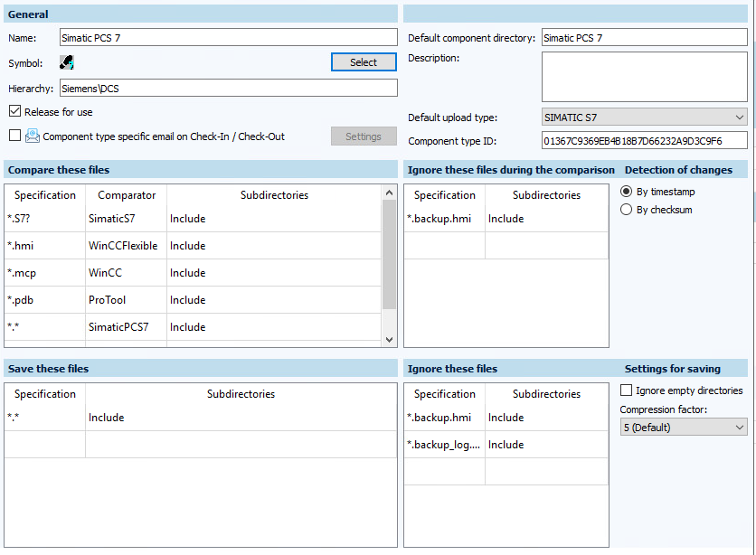Click into the Name input field
The width and height of the screenshot is (756, 555).
[229, 38]
